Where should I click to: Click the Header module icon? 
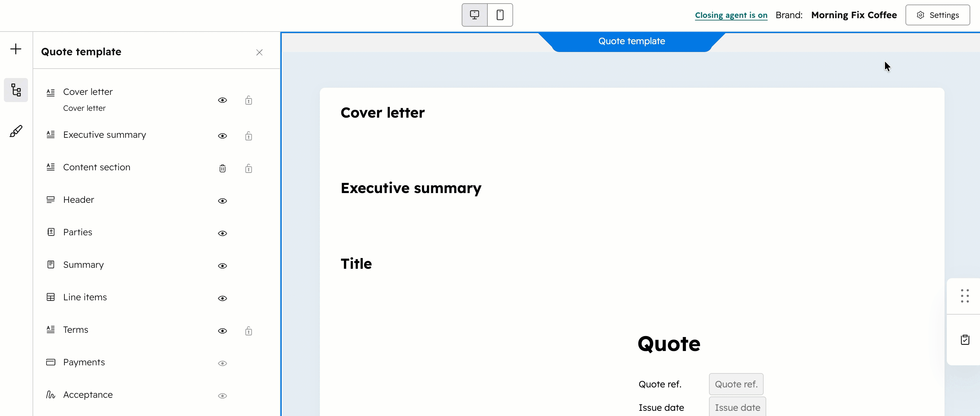click(51, 200)
